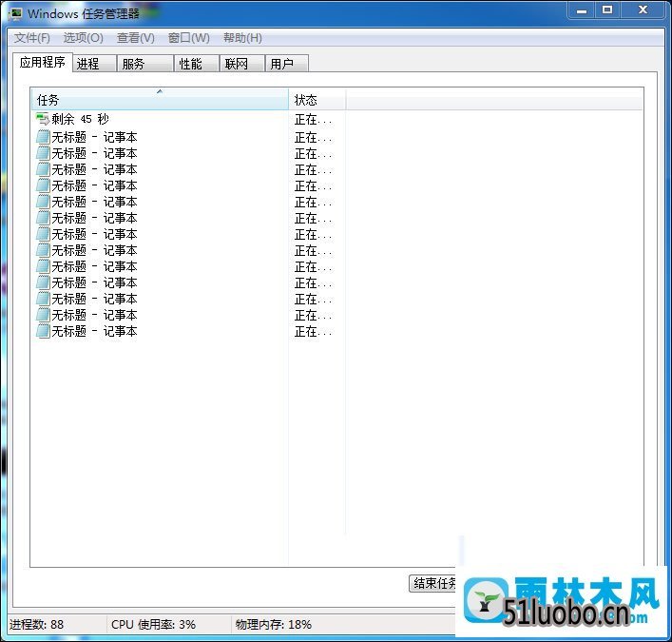Click 进程数: 88 in the status bar
The image size is (672, 642).
36,625
